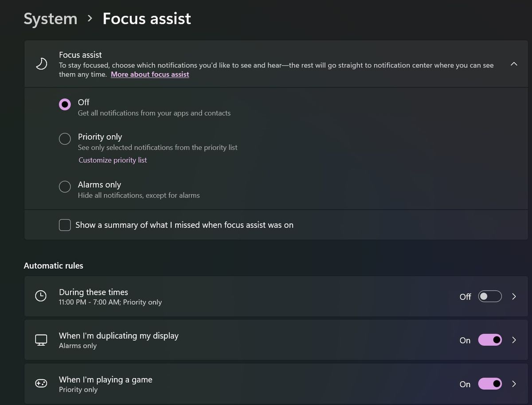This screenshot has width=532, height=405.
Task: Turn off the duplicating my display toggle
Action: tap(489, 340)
